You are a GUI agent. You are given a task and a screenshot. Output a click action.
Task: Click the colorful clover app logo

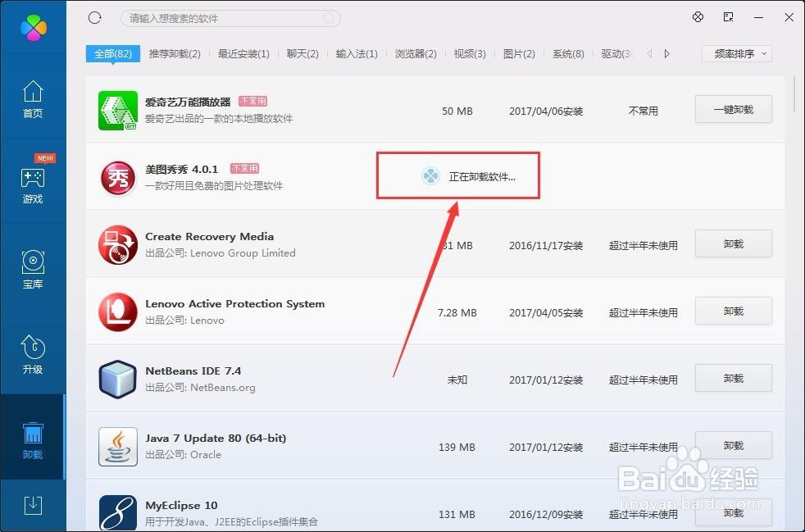tap(34, 27)
